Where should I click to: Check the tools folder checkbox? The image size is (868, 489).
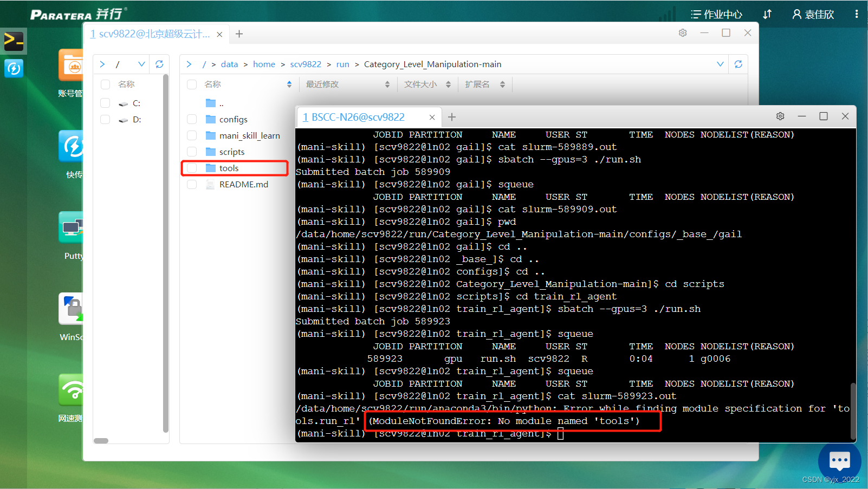pos(192,168)
